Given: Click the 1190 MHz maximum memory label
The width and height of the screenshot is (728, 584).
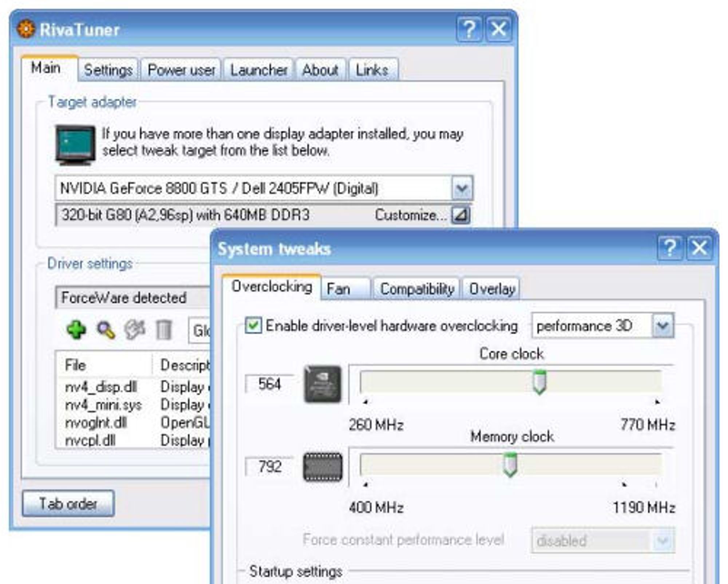Looking at the screenshot, I should coord(644,508).
